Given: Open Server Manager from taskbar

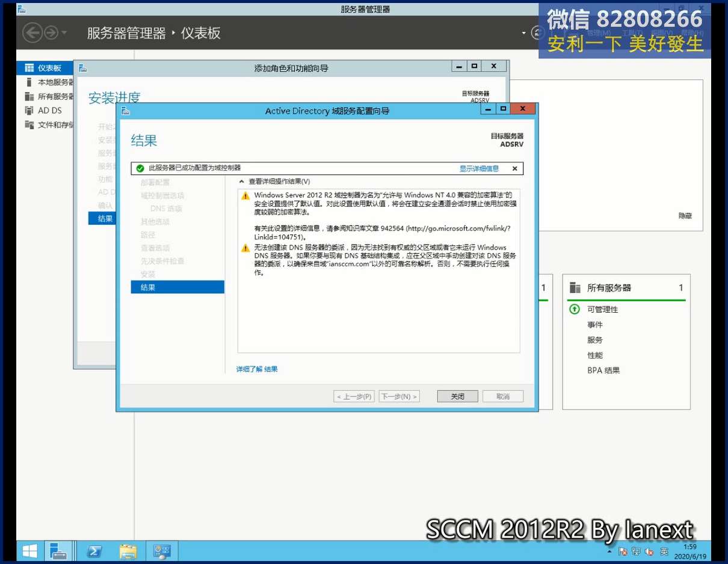Looking at the screenshot, I should [58, 551].
